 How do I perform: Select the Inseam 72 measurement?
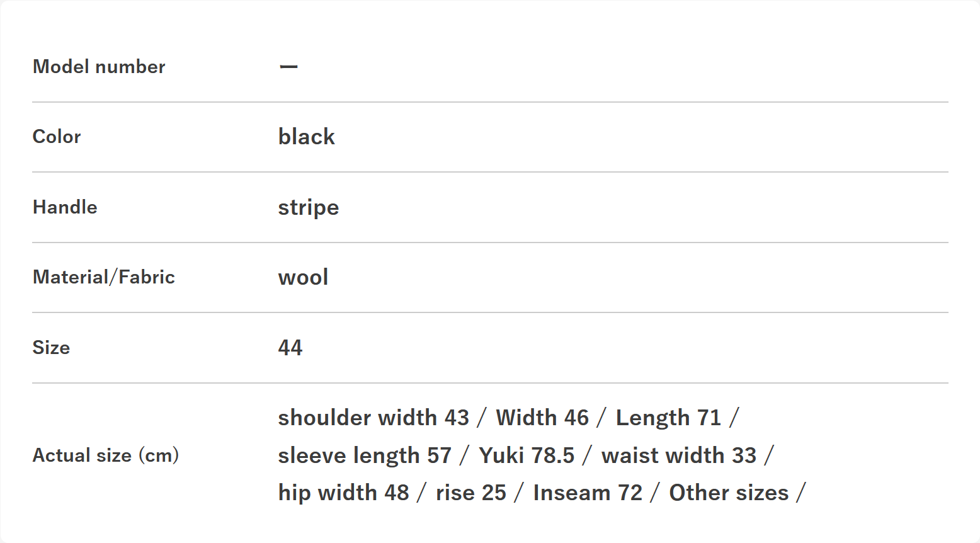[x=588, y=493]
